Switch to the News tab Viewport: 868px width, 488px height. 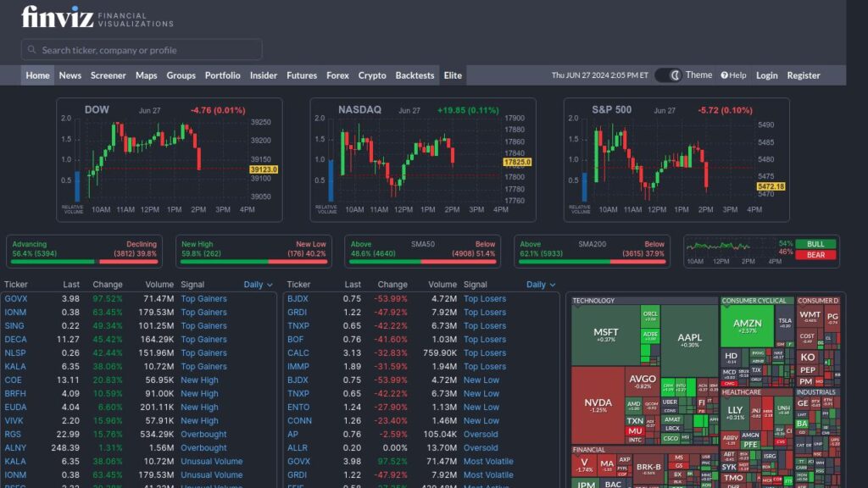pyautogui.click(x=70, y=75)
